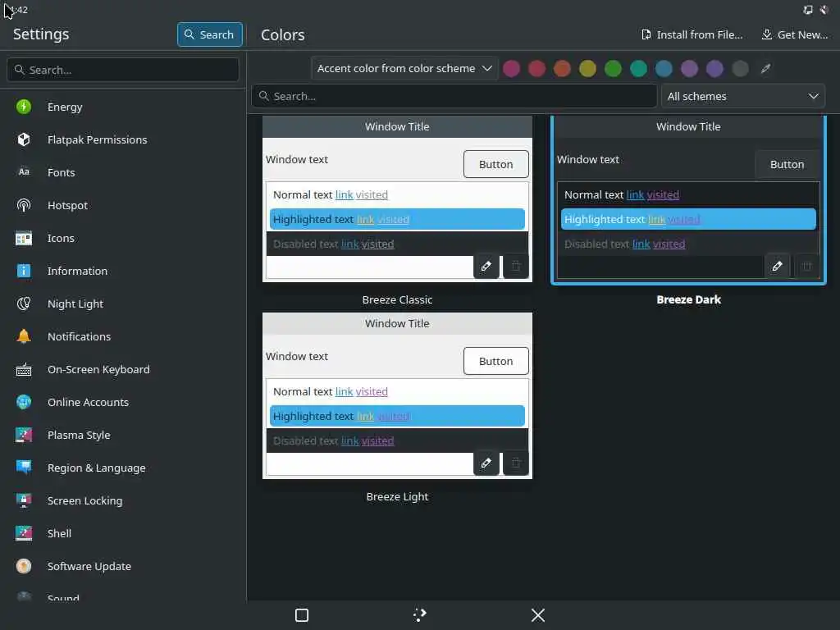Click the Breeze Light Window Title bar
This screenshot has width=840, height=630.
tap(398, 323)
